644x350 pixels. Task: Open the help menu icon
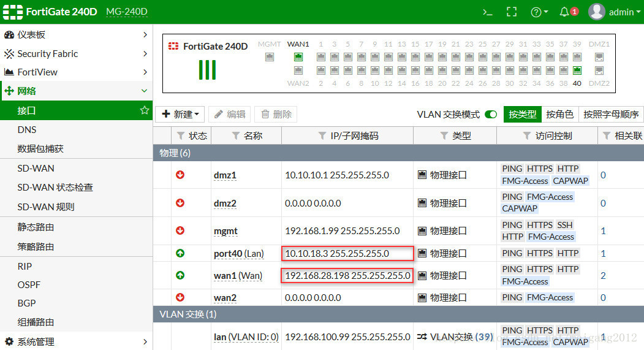539,12
